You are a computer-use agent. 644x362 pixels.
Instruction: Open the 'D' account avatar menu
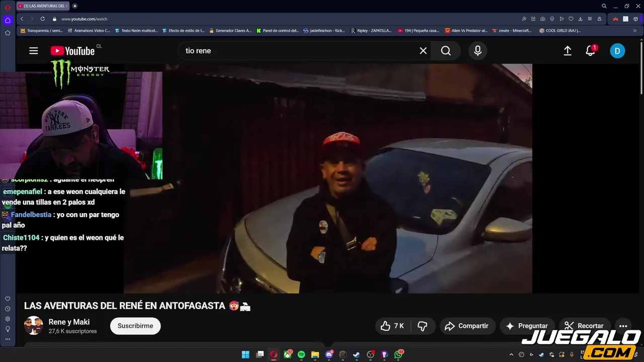[617, 51]
